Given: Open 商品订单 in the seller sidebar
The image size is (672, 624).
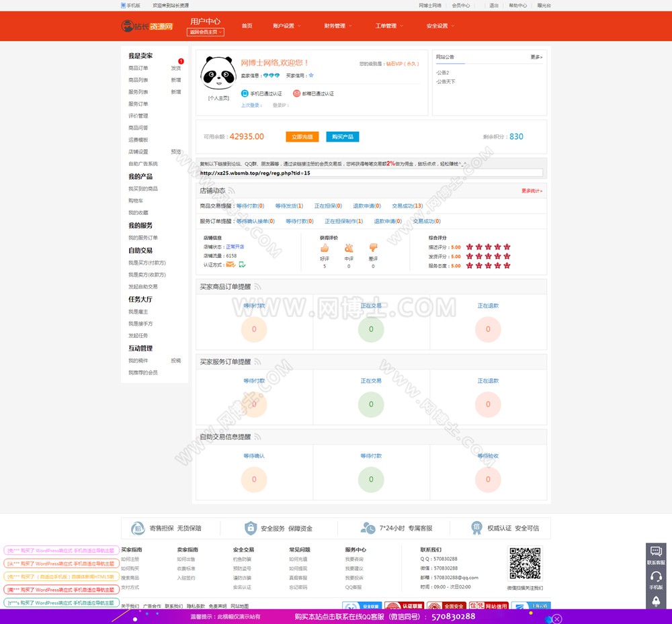Looking at the screenshot, I should coord(138,68).
